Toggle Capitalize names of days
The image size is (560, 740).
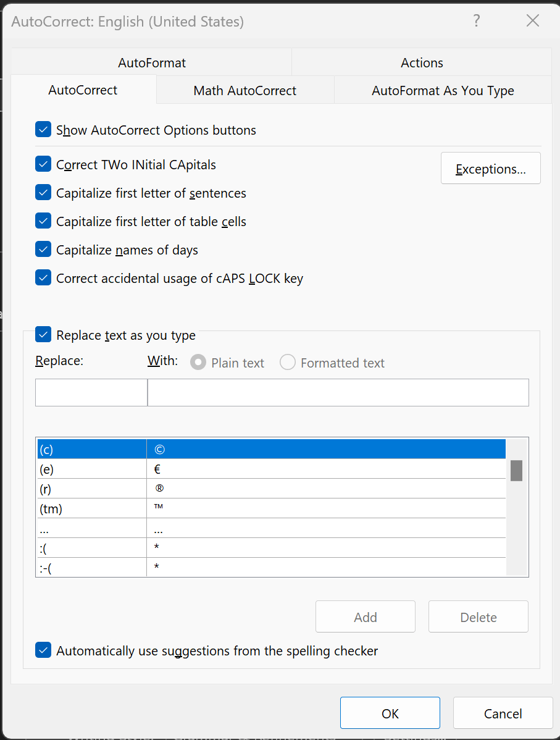(x=43, y=249)
